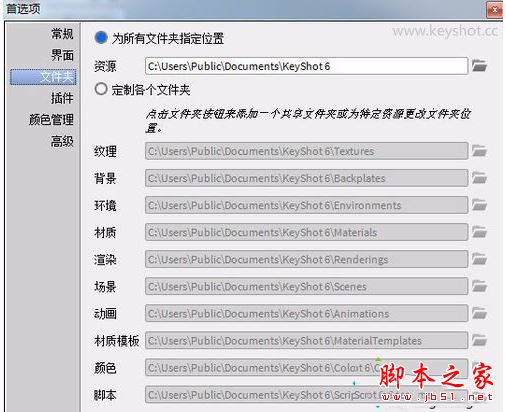Open the 颜色管理 preferences section
Viewport: 506px width, 412px height.
coord(51,120)
